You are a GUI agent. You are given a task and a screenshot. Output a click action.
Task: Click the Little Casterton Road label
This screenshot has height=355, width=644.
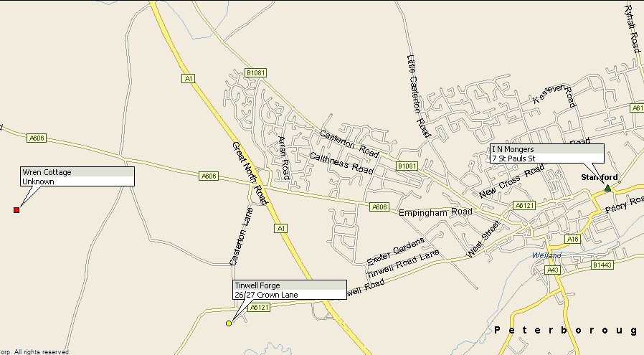(x=419, y=96)
